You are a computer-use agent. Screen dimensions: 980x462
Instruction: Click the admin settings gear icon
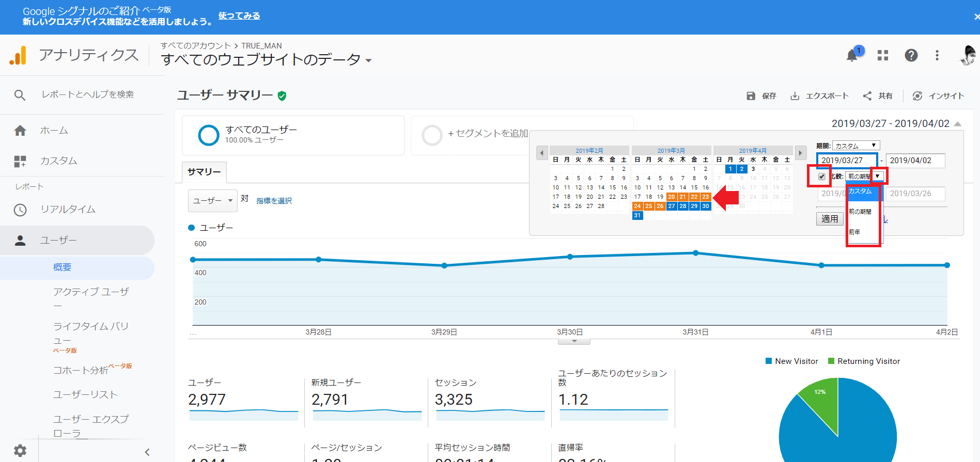coord(20,450)
